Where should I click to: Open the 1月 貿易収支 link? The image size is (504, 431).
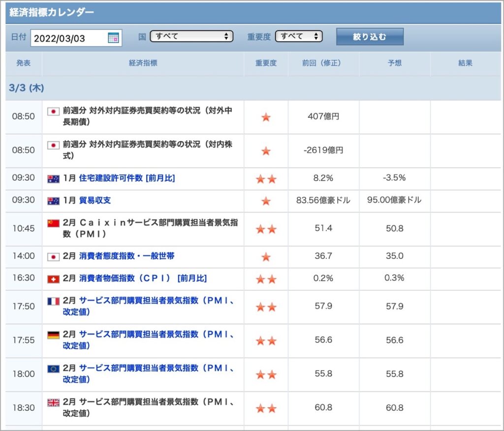(x=95, y=201)
